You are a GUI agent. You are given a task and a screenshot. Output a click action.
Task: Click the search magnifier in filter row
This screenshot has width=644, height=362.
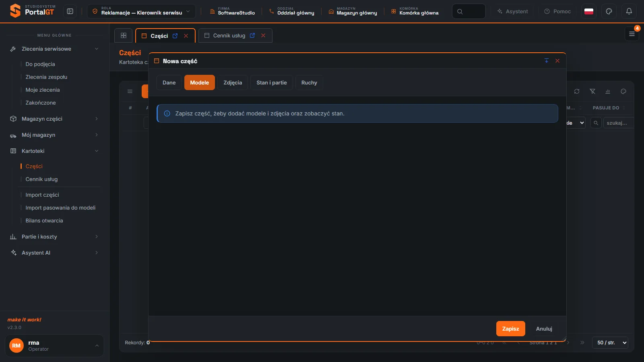tap(596, 123)
